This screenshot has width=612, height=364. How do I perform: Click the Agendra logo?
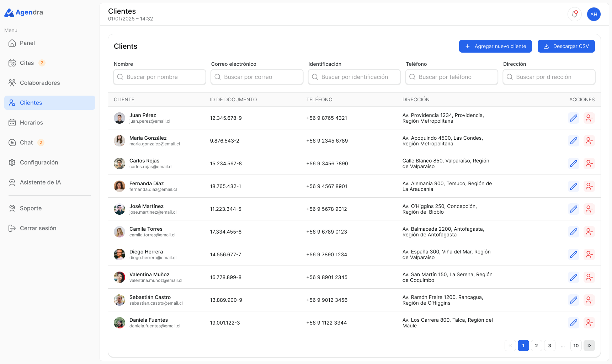[x=23, y=12]
